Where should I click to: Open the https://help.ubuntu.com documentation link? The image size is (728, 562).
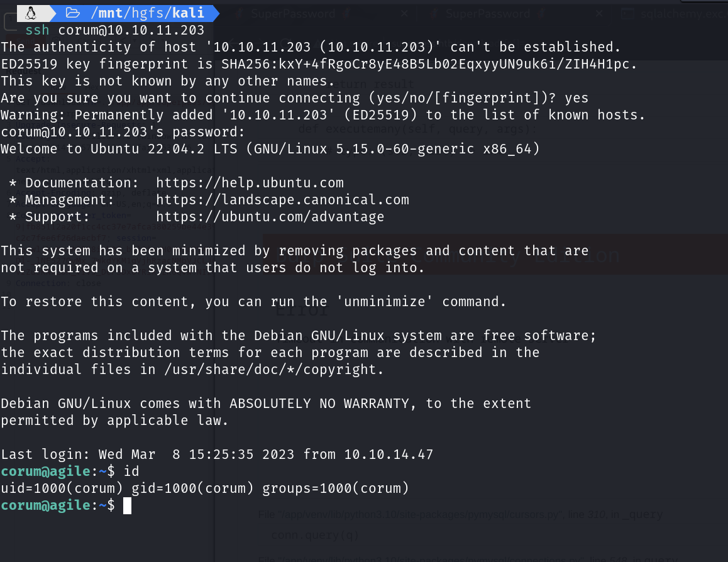[250, 183]
